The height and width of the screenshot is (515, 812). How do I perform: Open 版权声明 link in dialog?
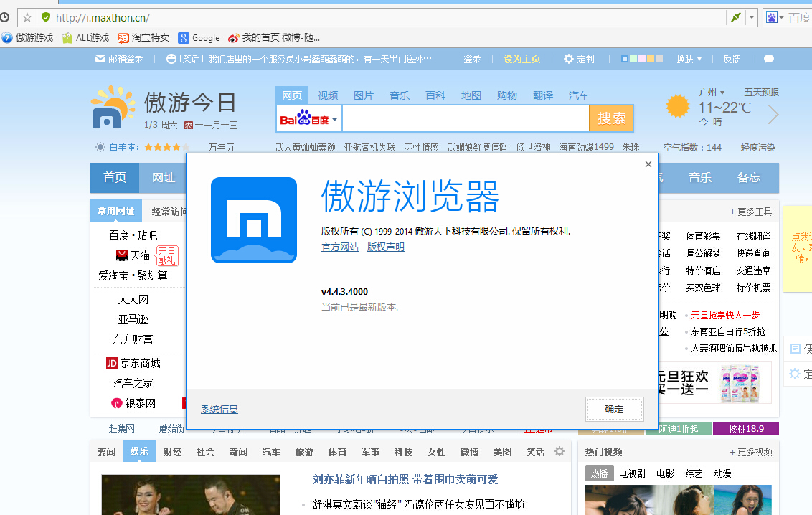coord(386,247)
